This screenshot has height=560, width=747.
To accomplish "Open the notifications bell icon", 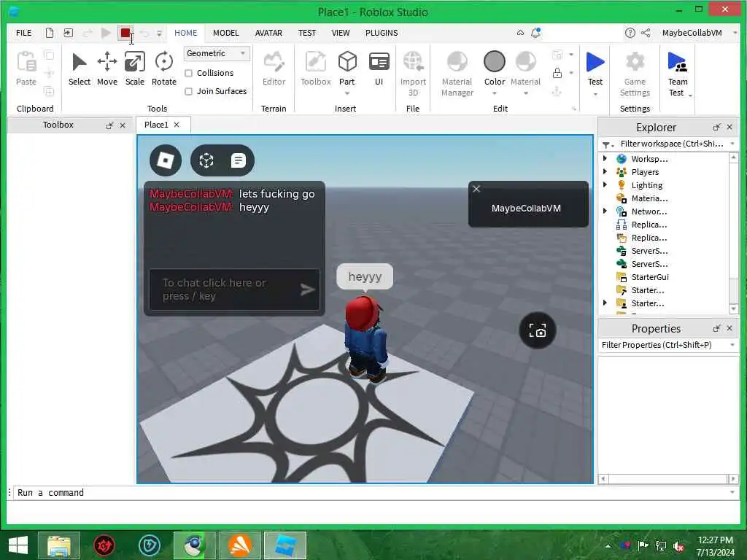I will tap(536, 33).
